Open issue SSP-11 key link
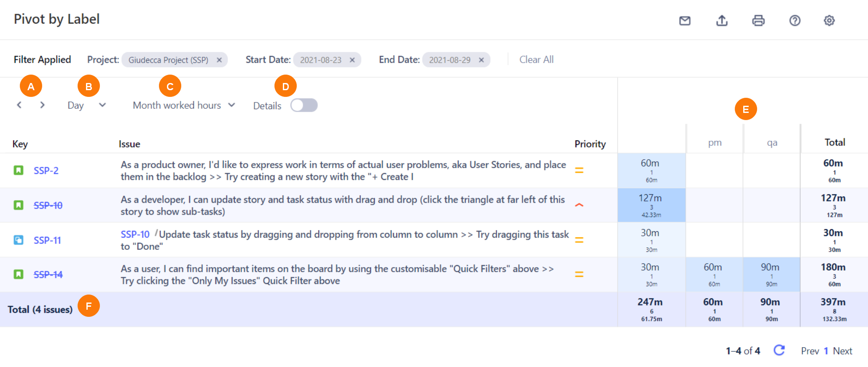This screenshot has width=868, height=367. pos(47,240)
